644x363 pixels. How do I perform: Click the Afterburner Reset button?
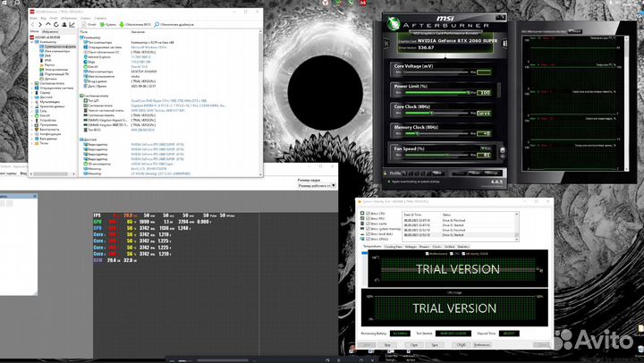pyautogui.click(x=475, y=173)
